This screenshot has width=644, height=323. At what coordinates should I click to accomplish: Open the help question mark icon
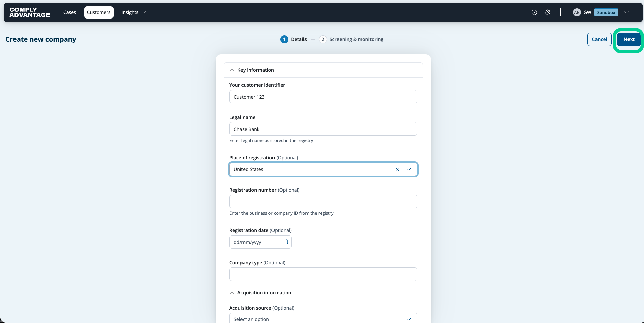click(534, 12)
